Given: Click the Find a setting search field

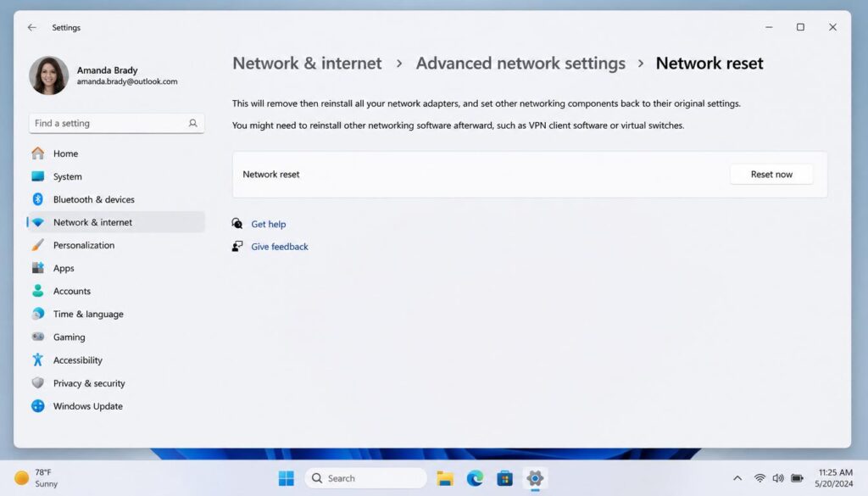Looking at the screenshot, I should [x=116, y=123].
